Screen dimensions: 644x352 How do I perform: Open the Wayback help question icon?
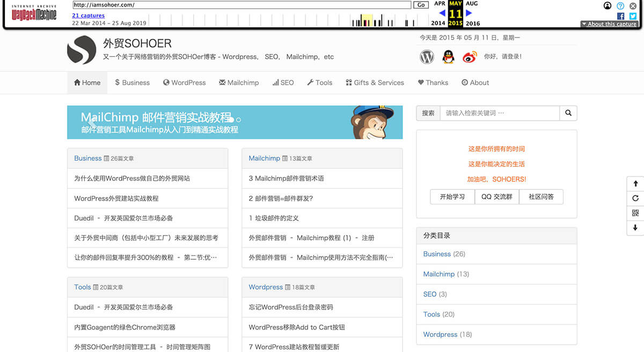[620, 6]
